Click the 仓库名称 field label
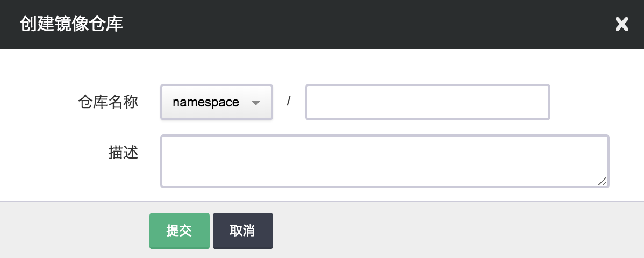644x258 pixels. pos(108,102)
